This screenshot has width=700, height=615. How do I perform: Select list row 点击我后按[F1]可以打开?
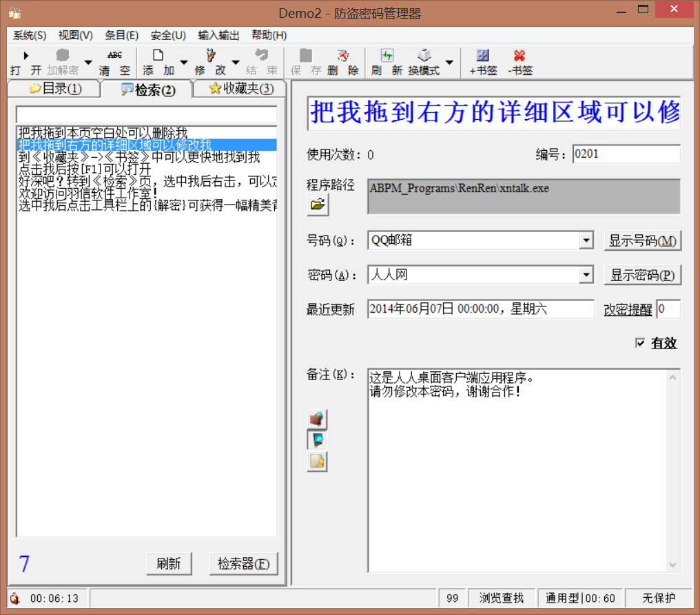[147, 169]
